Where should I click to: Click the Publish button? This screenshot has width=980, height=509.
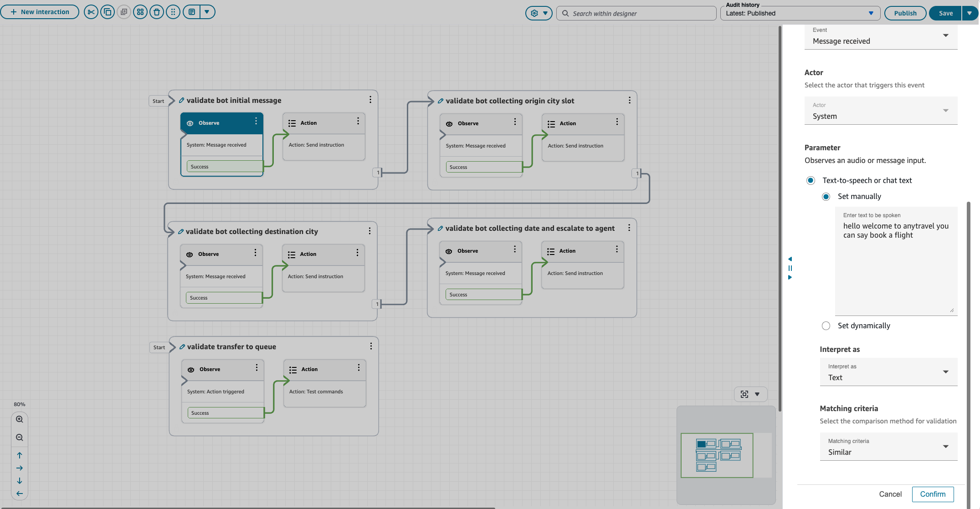pos(905,13)
